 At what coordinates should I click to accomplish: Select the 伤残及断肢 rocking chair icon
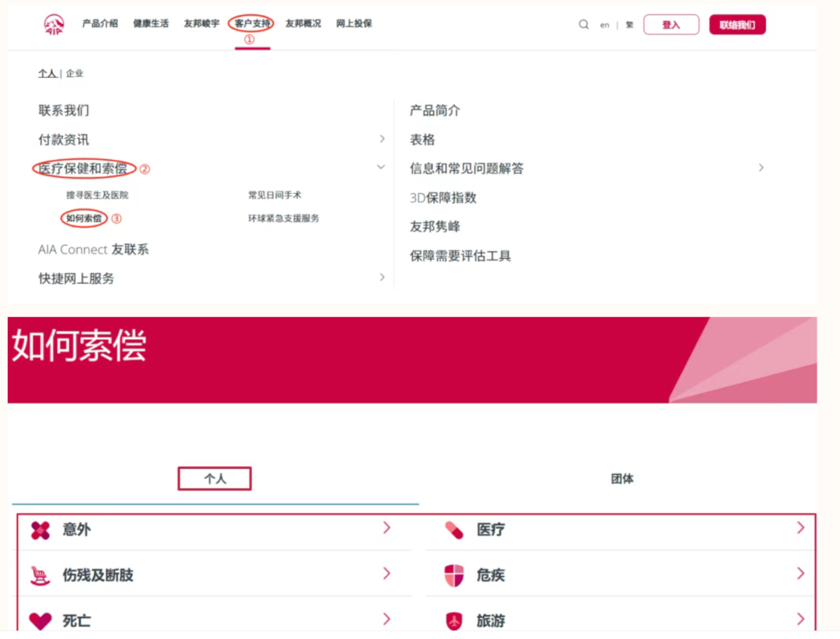[x=40, y=576]
